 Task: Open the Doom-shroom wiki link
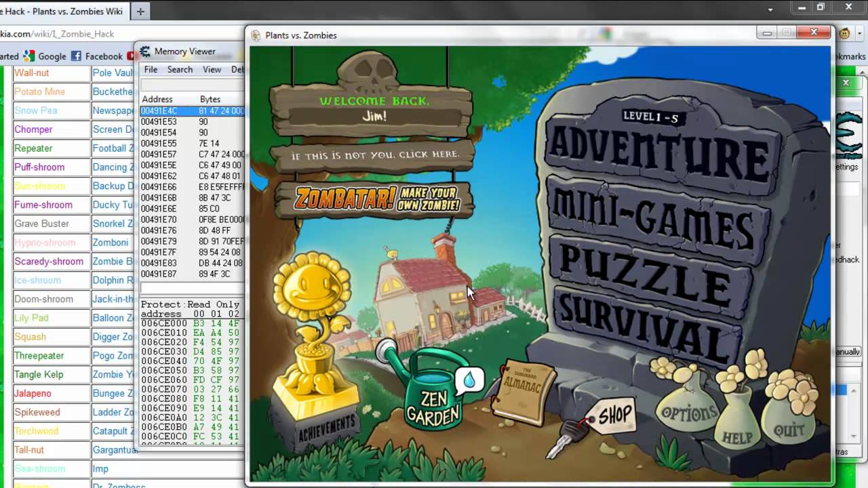pyautogui.click(x=43, y=299)
